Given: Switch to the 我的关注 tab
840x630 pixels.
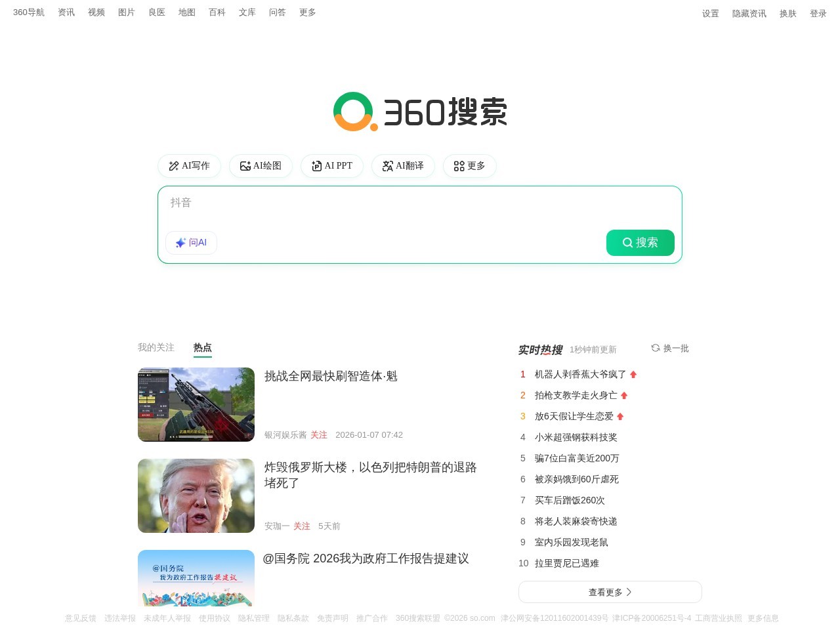Looking at the screenshot, I should pos(156,347).
